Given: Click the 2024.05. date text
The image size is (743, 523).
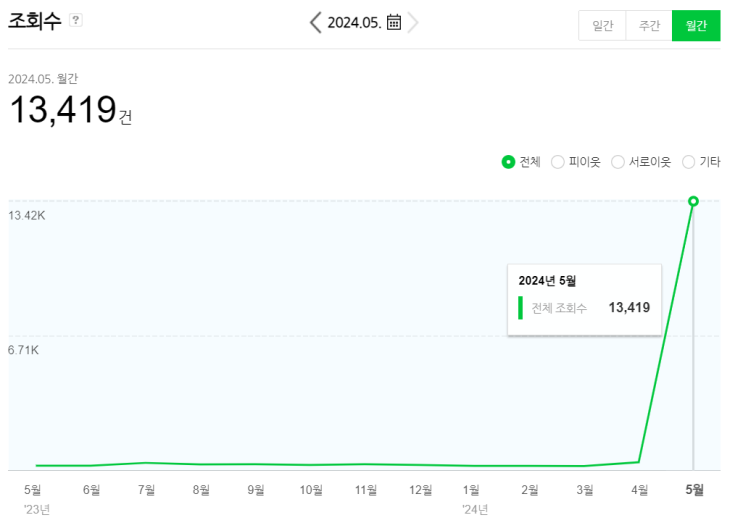Looking at the screenshot, I should tap(354, 23).
